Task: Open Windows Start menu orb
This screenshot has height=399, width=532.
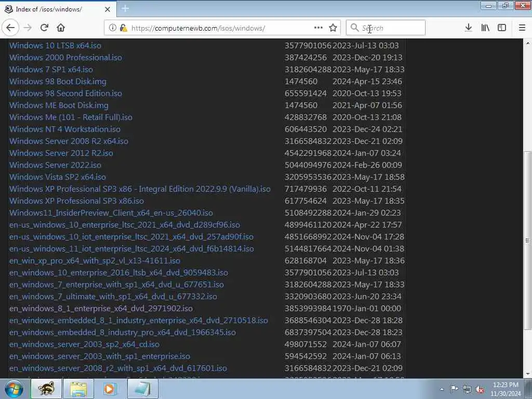Action: click(x=14, y=389)
